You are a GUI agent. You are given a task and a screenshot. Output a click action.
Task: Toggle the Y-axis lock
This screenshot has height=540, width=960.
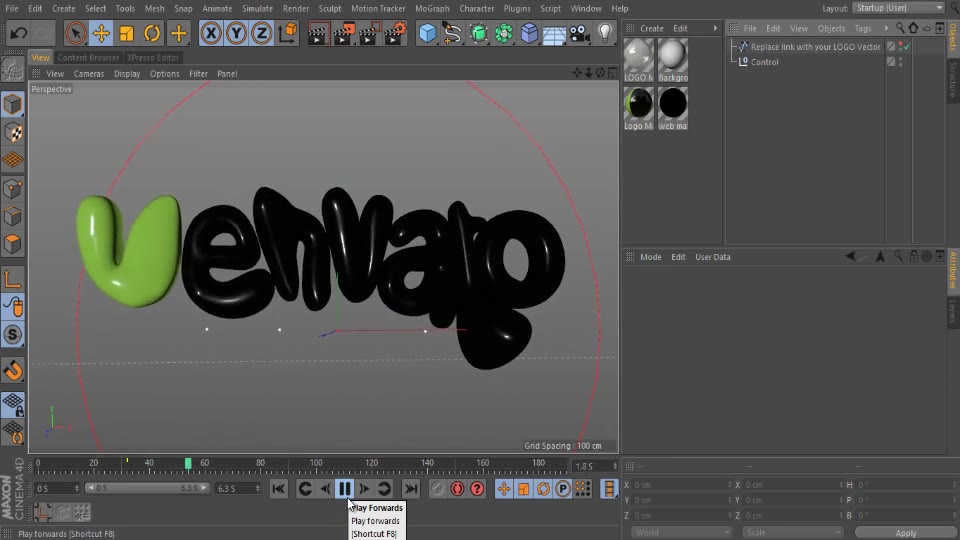236,33
